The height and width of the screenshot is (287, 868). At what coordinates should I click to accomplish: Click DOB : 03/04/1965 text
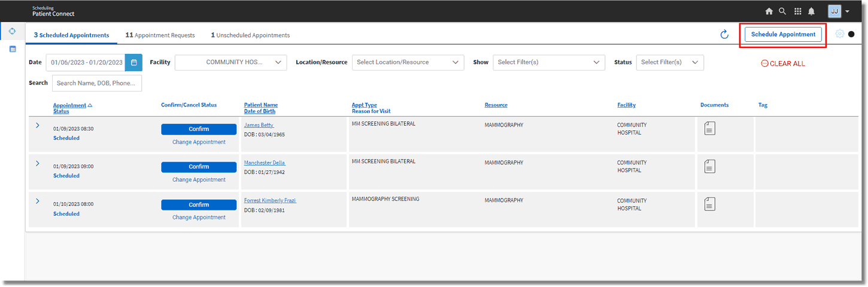265,135
